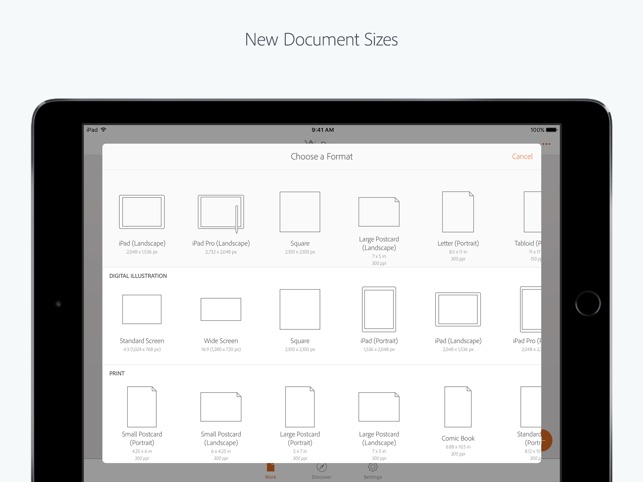Tap the orange plus new-document button
This screenshot has width=643, height=482.
tap(547, 440)
